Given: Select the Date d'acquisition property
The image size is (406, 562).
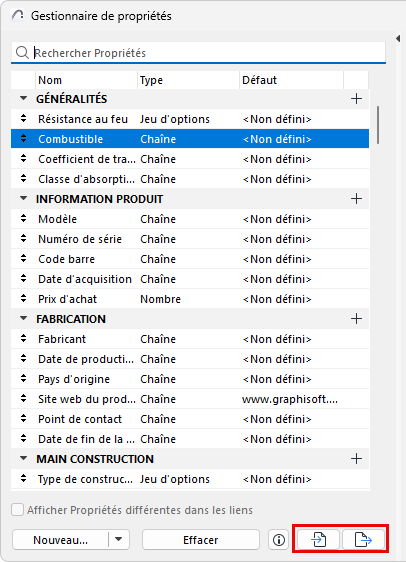Looking at the screenshot, I should point(190,279).
